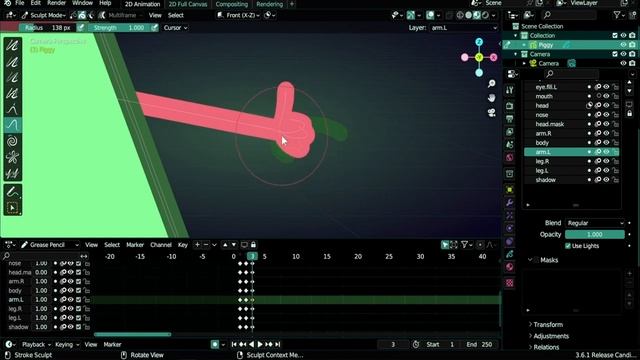
Task: Hide the mouth layer in layer list
Action: tap(607, 96)
